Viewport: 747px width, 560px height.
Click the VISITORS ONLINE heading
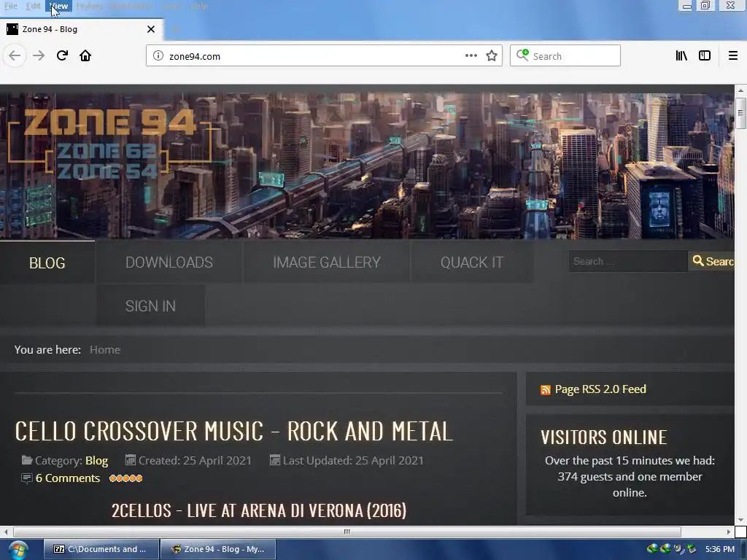click(x=603, y=437)
